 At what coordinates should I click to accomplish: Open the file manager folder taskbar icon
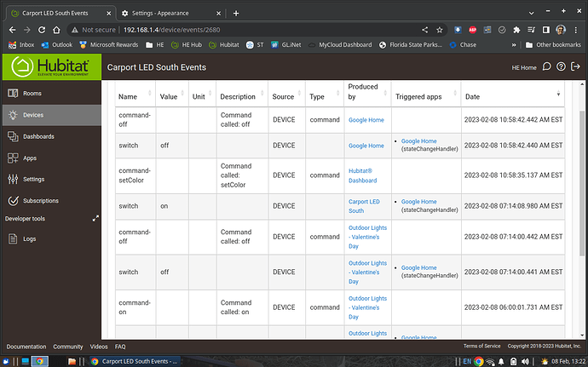pyautogui.click(x=72, y=361)
